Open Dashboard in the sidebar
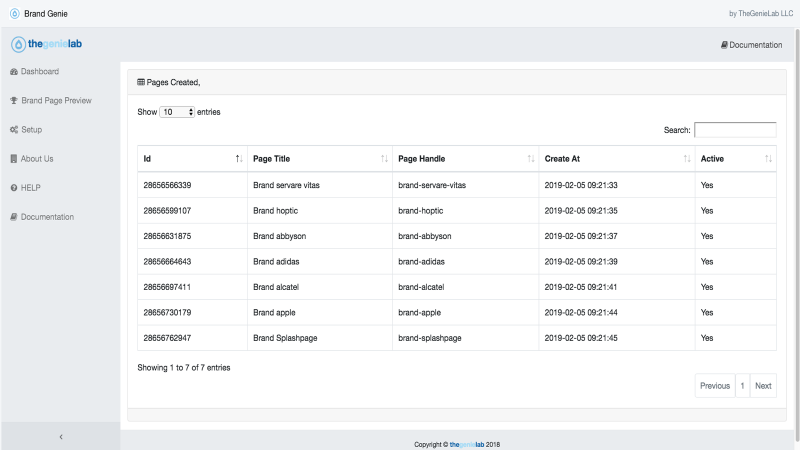 [40, 71]
